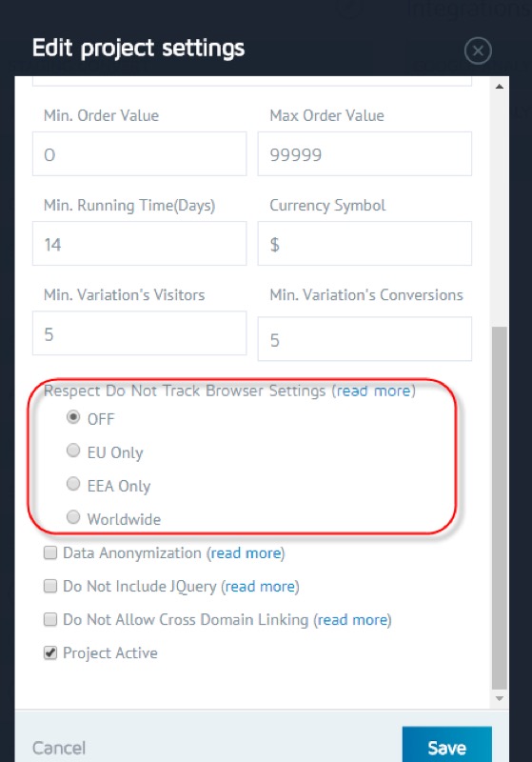Click the Save button

[x=446, y=745]
